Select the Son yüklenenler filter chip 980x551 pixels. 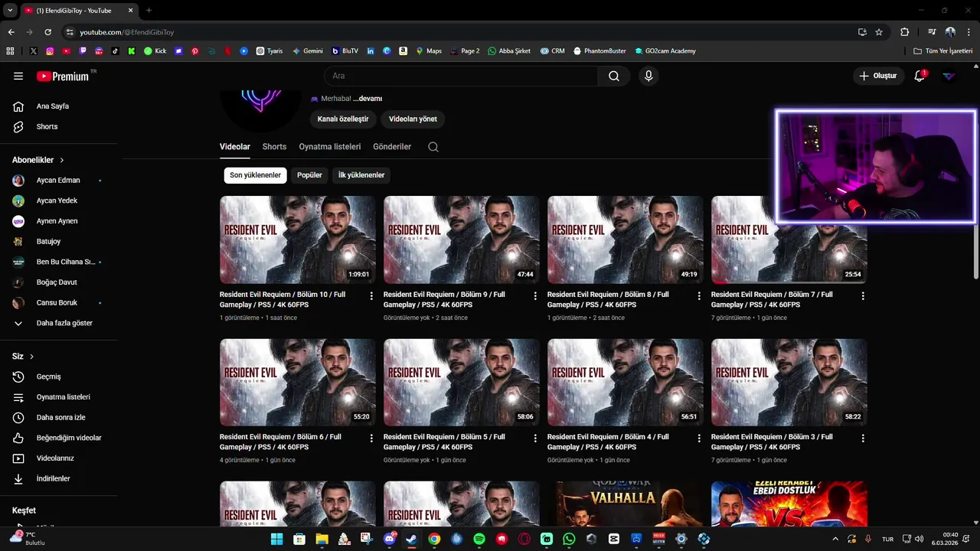[x=255, y=175]
